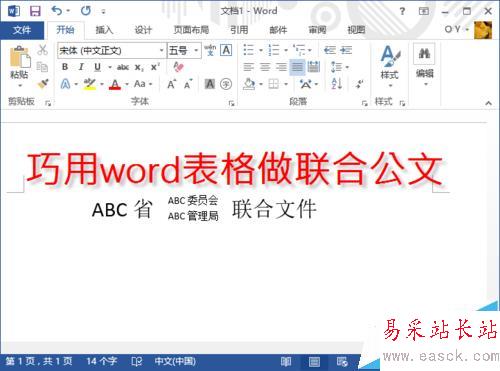Align text left
Viewport: 500px width, 371px height.
click(x=249, y=67)
